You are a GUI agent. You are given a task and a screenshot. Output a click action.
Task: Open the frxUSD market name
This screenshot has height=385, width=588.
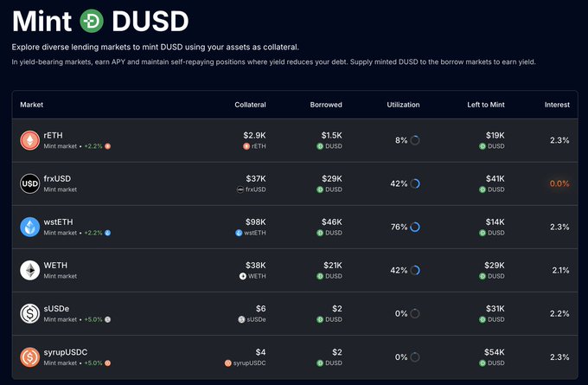(57, 179)
